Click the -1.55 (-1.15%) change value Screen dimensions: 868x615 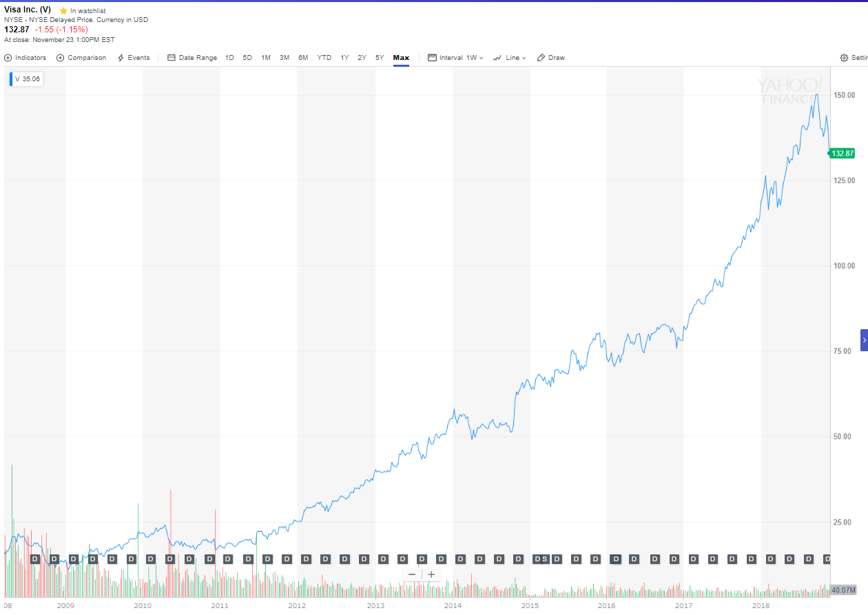click(x=61, y=30)
